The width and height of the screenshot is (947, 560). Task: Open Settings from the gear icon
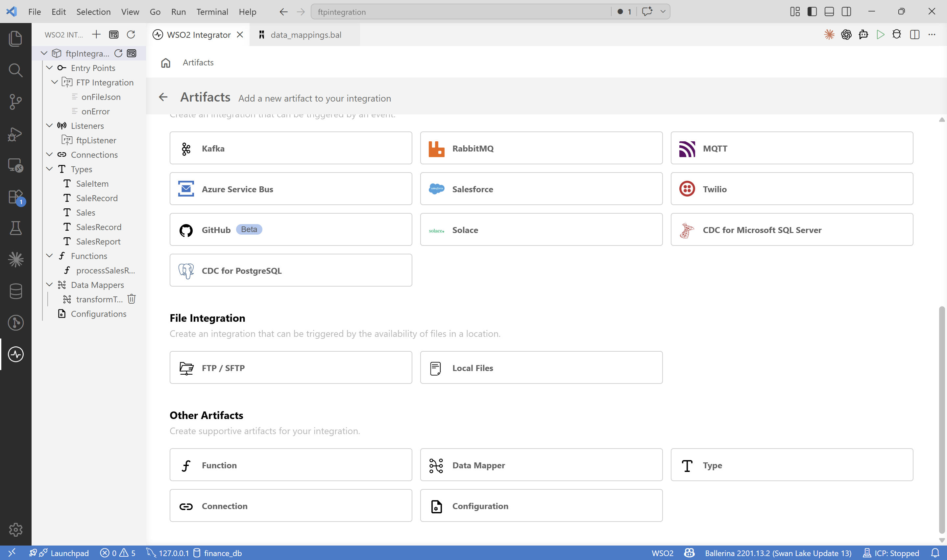point(15,530)
